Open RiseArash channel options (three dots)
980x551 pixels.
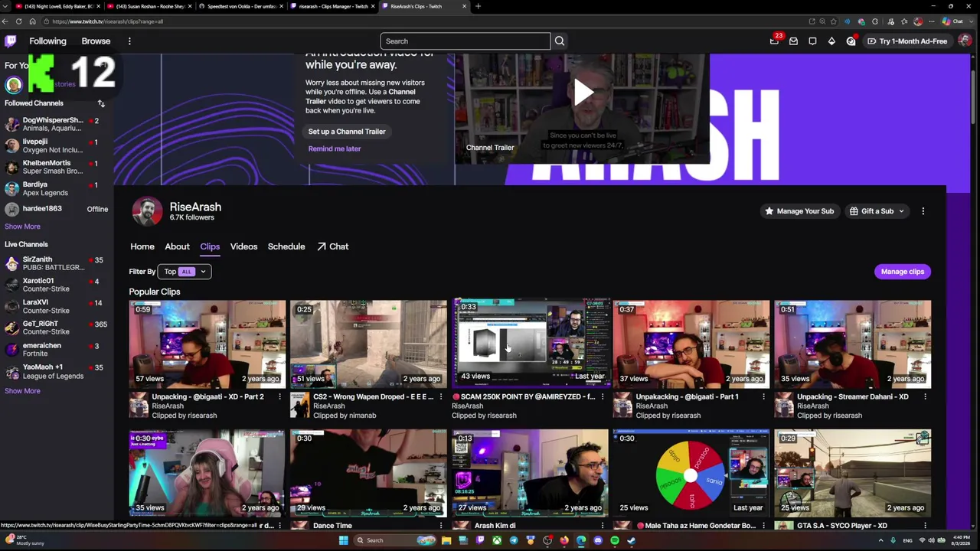pos(923,211)
